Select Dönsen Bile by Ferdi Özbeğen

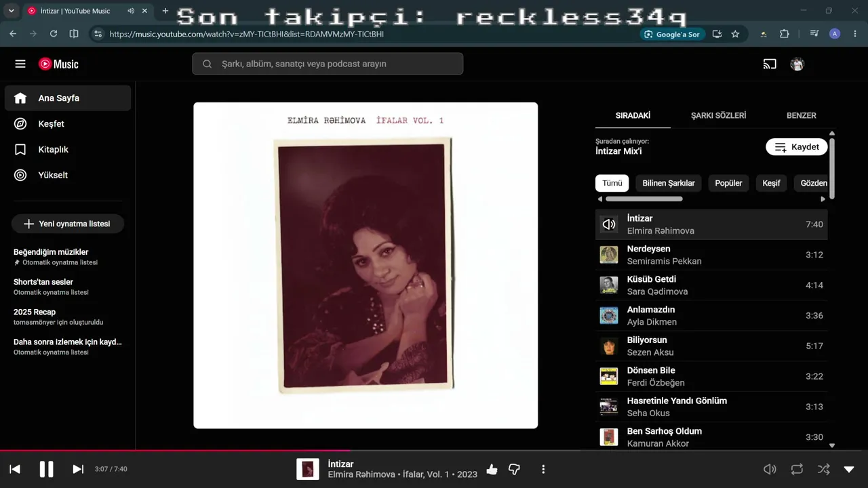[711, 376]
